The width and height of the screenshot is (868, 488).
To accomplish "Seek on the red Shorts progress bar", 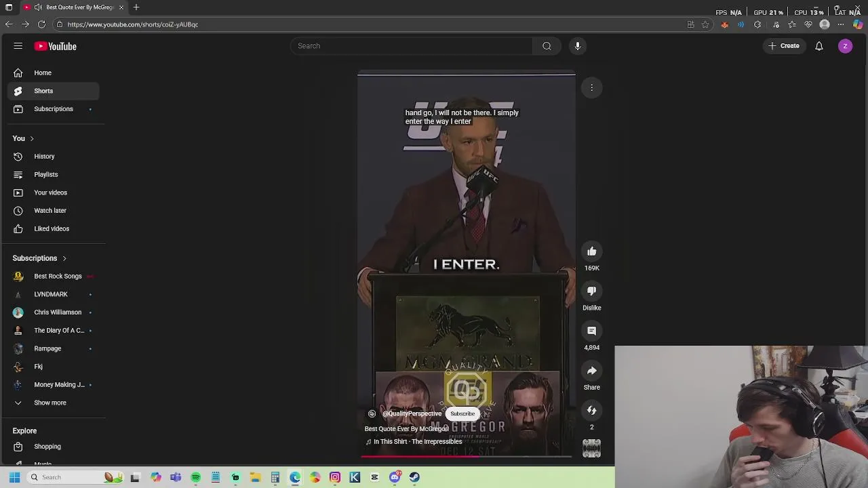I will tap(467, 456).
